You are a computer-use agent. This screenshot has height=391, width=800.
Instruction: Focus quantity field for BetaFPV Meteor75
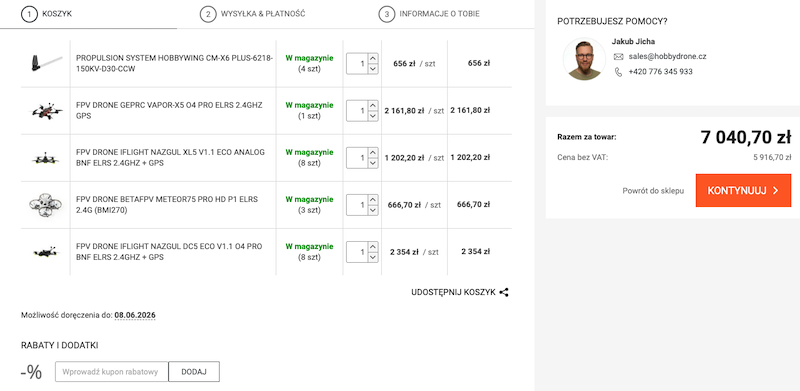(x=357, y=205)
